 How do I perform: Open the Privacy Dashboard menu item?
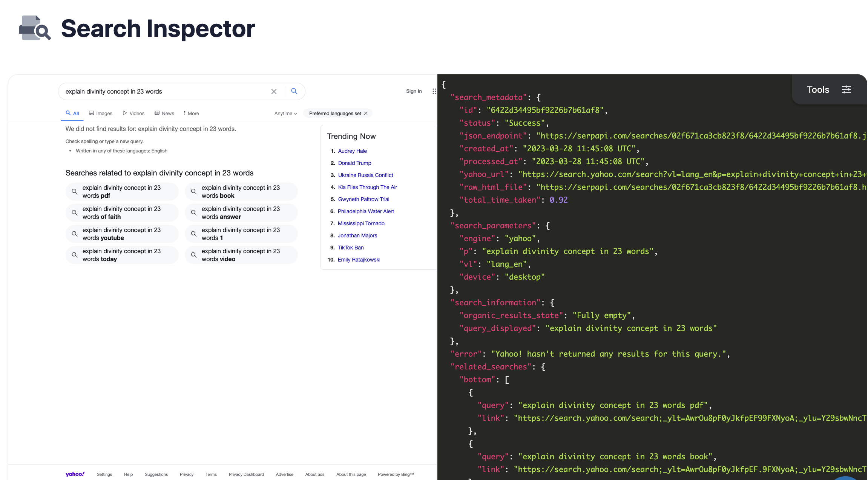coord(246,474)
